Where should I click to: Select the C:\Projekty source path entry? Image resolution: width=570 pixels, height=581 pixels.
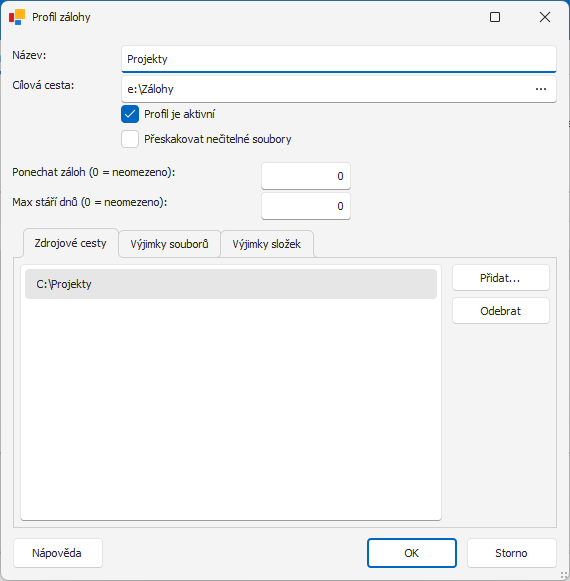231,284
